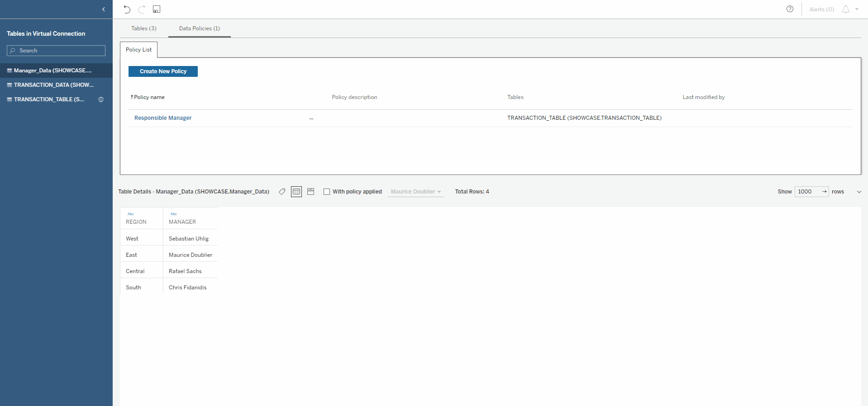This screenshot has height=406, width=868.
Task: Select the East region cell
Action: [x=142, y=255]
